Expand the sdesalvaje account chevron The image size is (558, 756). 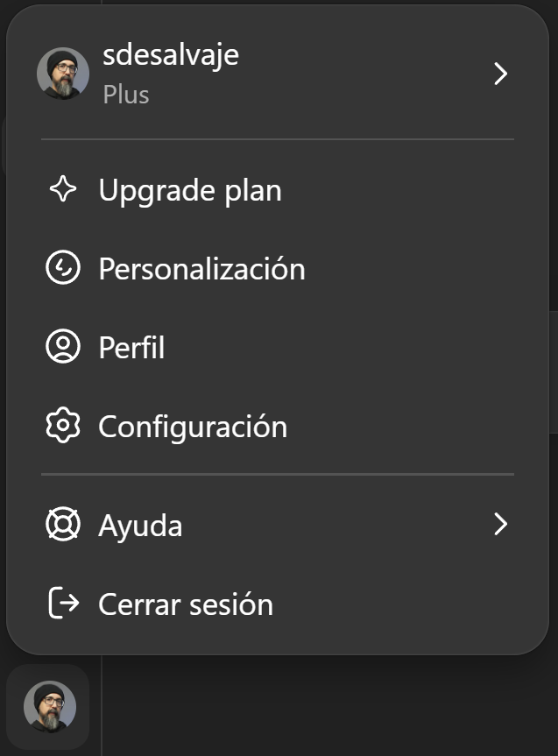[501, 74]
